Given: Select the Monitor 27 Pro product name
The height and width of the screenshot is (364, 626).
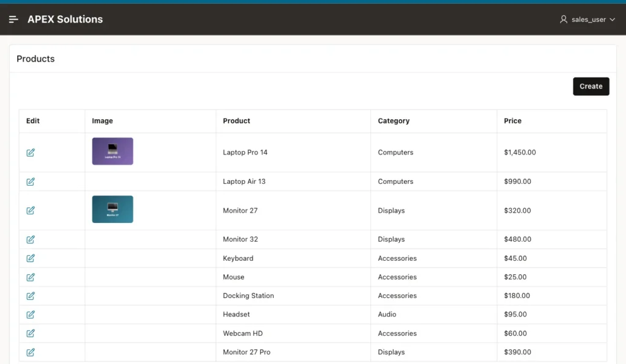Looking at the screenshot, I should (x=246, y=352).
